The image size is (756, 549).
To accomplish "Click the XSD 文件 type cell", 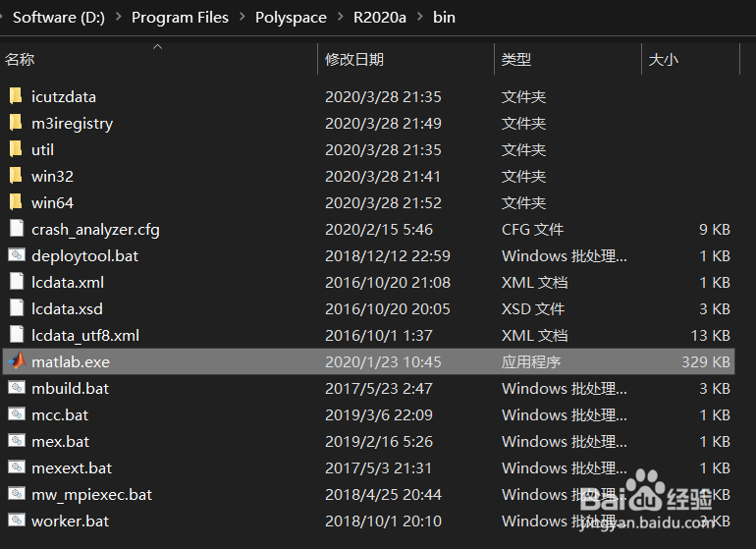I will click(x=533, y=308).
